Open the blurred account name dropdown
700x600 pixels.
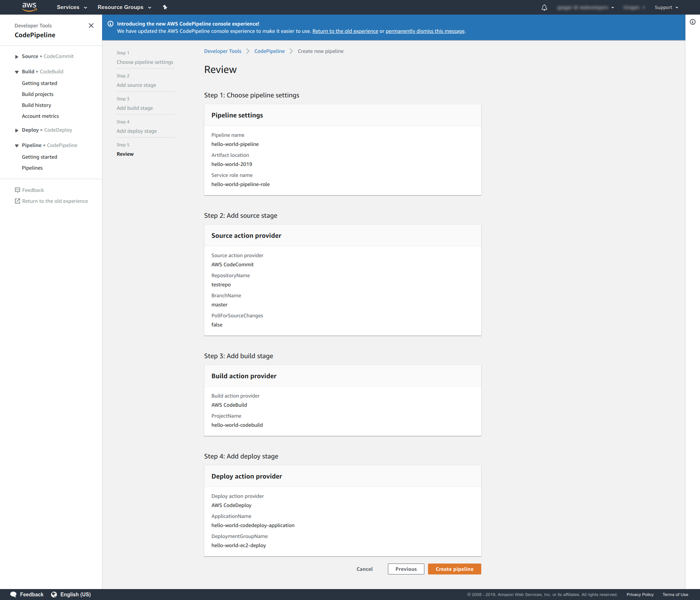coord(586,7)
